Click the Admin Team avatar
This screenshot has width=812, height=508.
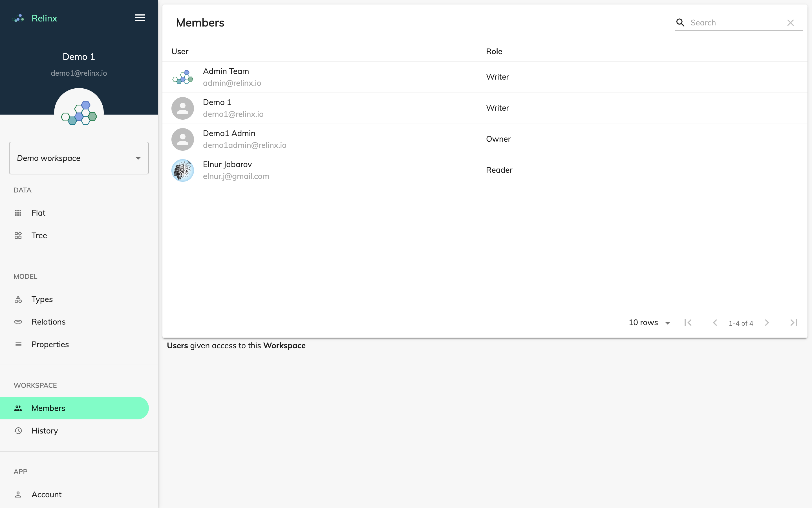click(x=182, y=77)
